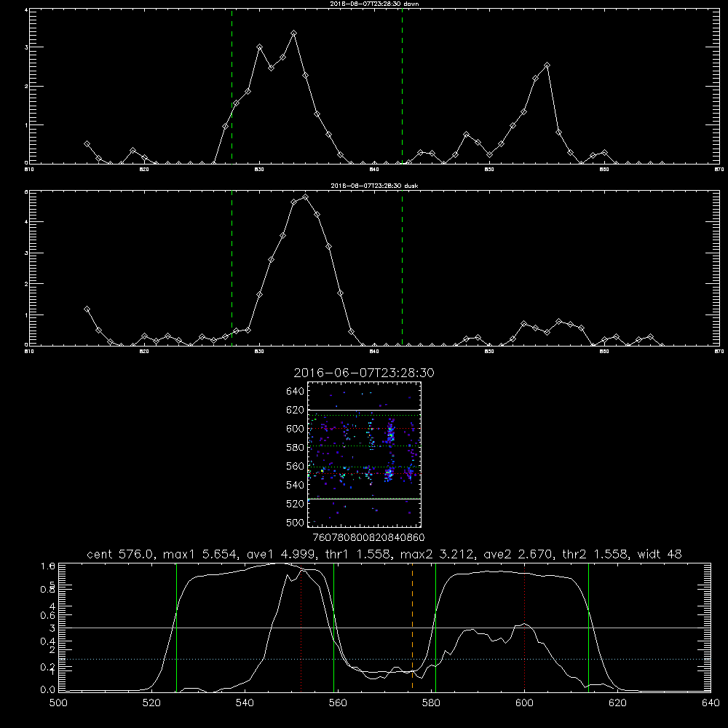
Task: Click the "500" y-axis label beside the spectrogram
Action: 296,522
